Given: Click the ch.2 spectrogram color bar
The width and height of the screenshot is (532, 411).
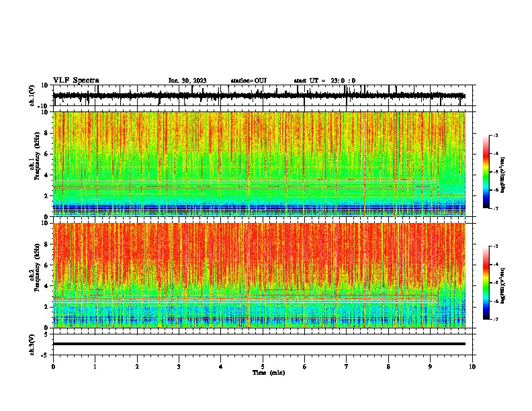Looking at the screenshot, I should (486, 283).
